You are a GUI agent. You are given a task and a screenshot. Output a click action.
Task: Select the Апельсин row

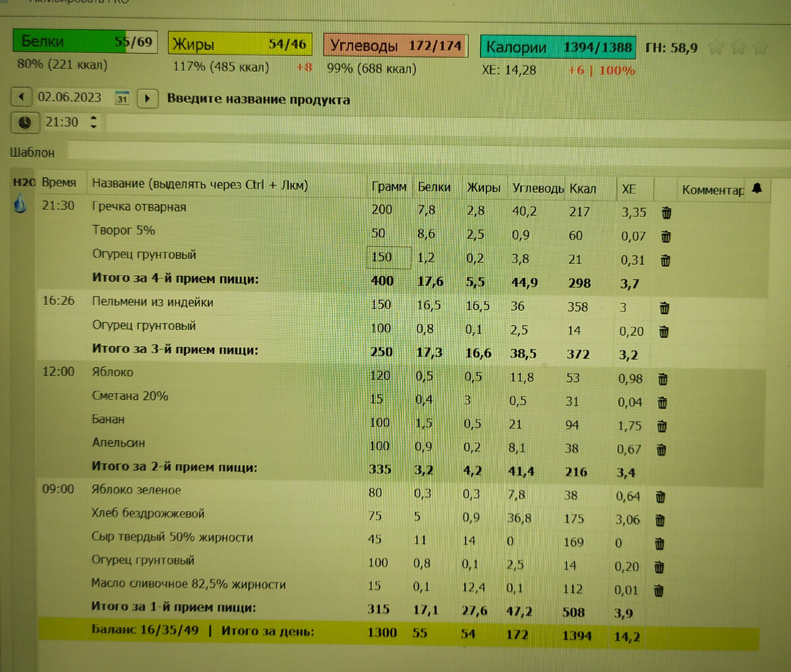[x=119, y=443]
